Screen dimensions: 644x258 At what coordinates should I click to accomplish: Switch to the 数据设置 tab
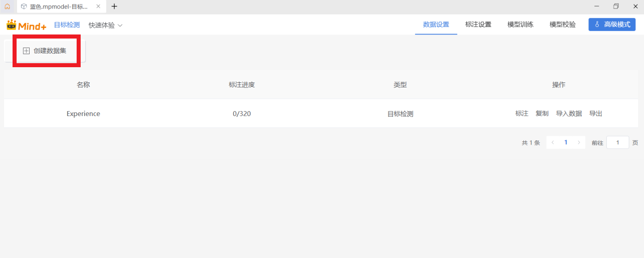tap(436, 25)
